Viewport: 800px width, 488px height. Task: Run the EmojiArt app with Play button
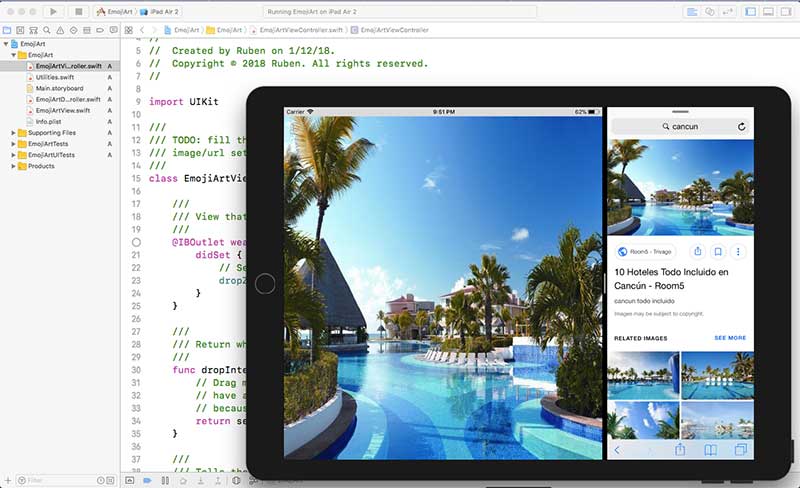53,11
